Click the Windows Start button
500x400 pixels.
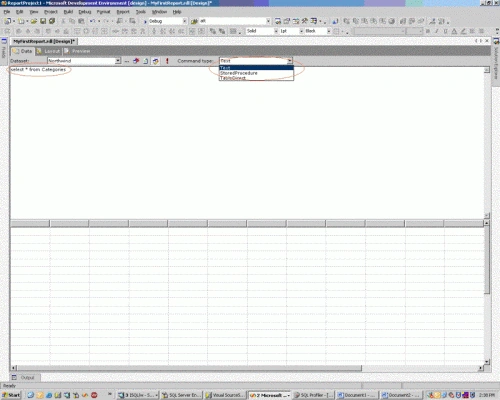click(x=11, y=395)
